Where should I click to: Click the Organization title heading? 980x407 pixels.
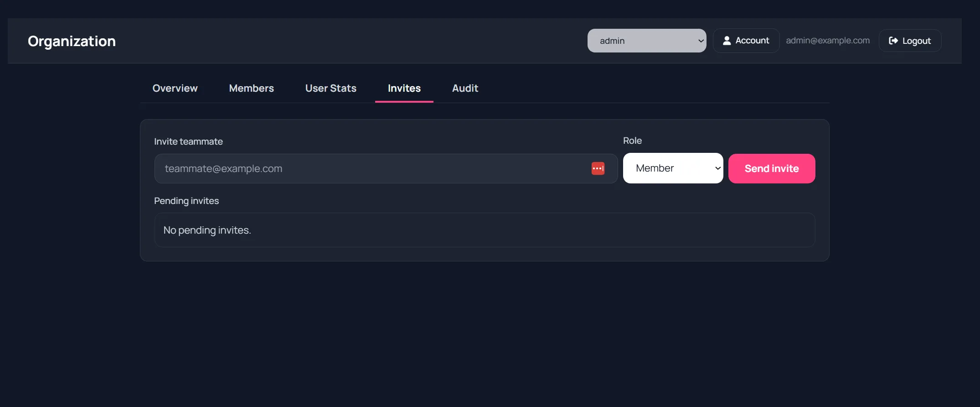pos(72,41)
